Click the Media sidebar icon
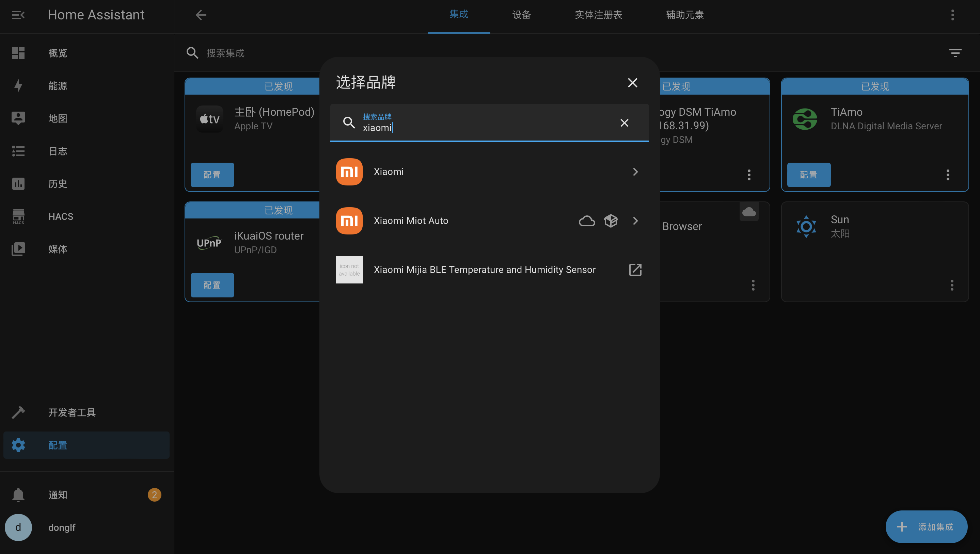 (18, 249)
